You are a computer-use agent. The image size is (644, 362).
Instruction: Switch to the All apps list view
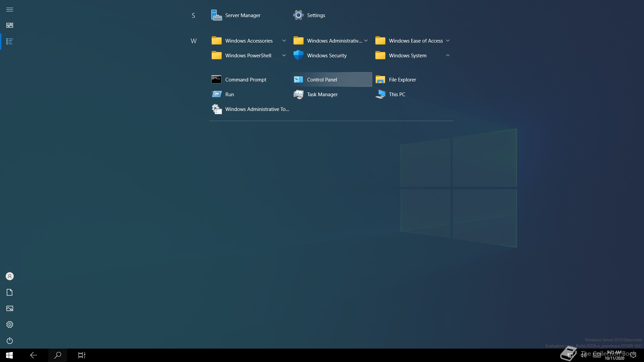(x=10, y=42)
